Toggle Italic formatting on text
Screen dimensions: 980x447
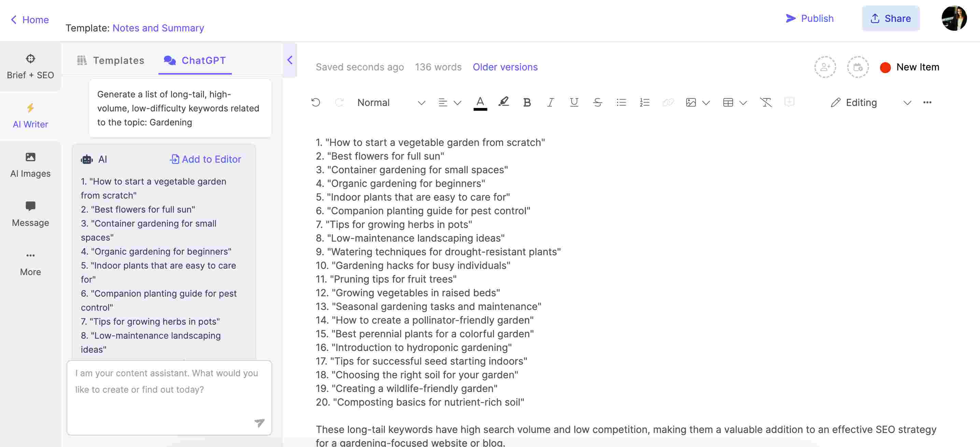click(549, 102)
